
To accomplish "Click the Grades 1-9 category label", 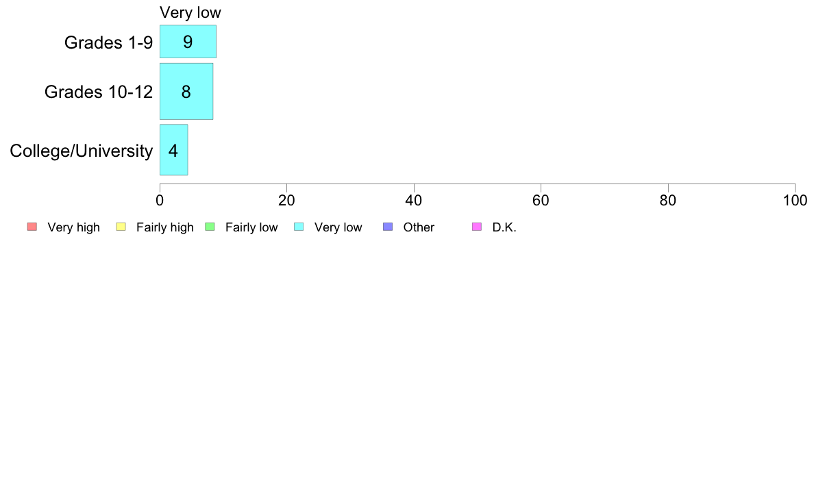I will pos(108,42).
